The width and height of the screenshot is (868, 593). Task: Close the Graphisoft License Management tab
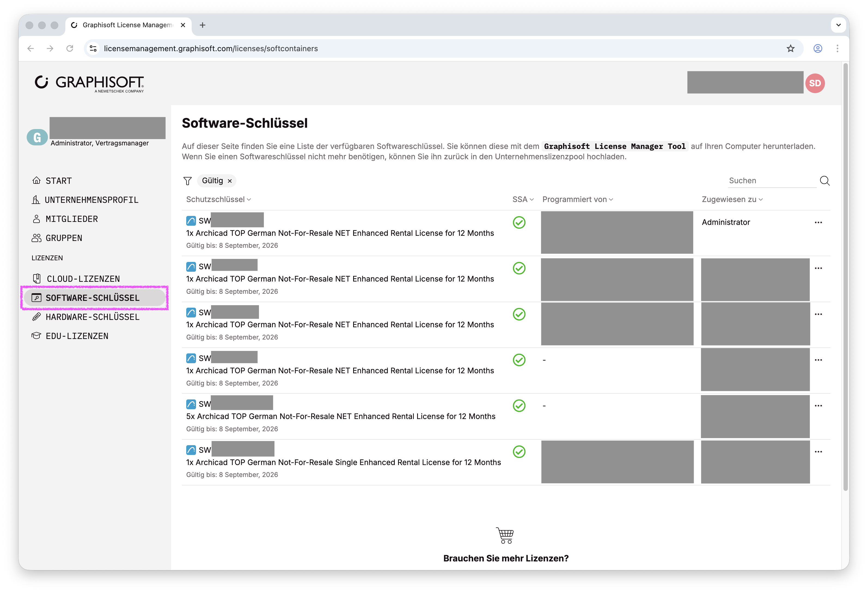point(183,25)
